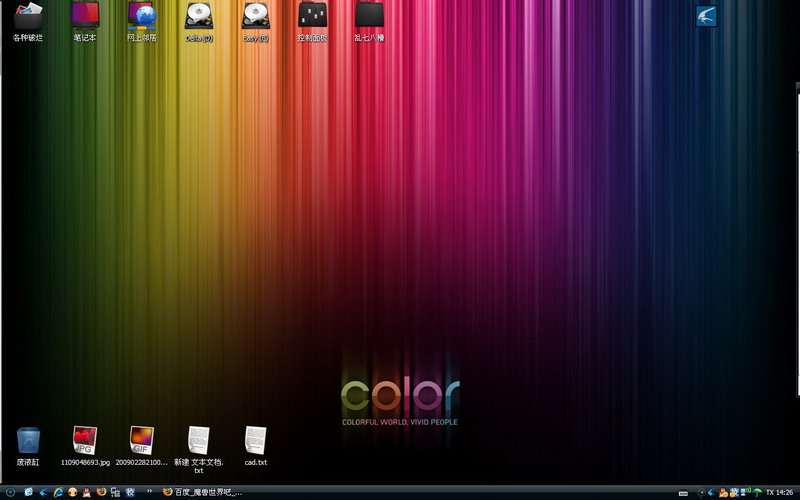800x500 pixels.
Task: Open 网上邻居 network places icon
Action: (142, 16)
